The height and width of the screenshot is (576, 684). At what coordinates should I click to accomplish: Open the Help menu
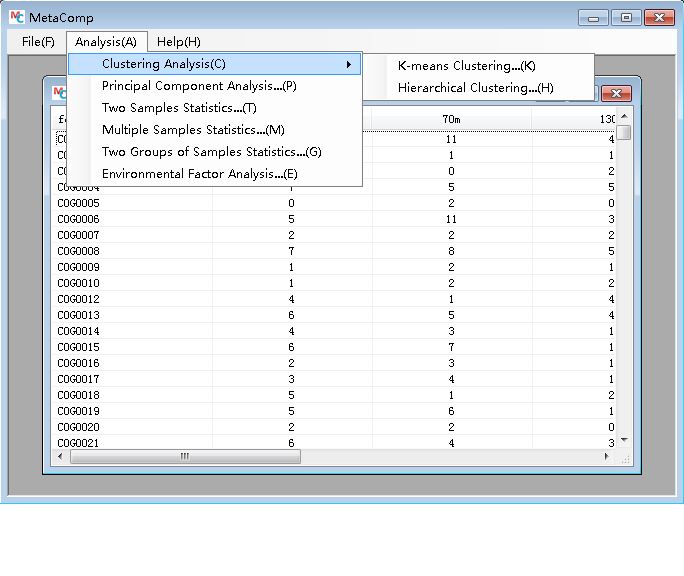[178, 42]
